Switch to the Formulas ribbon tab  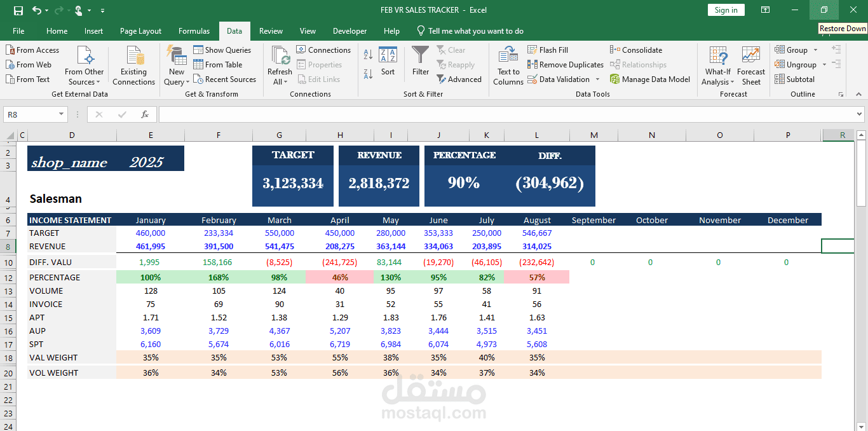(194, 31)
